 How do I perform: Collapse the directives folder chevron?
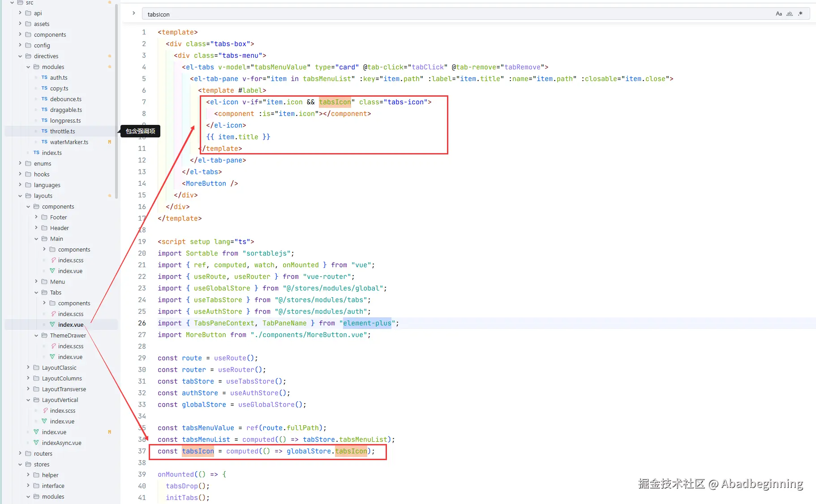[x=20, y=56]
